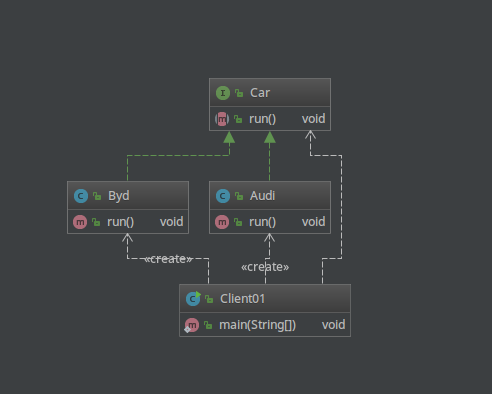This screenshot has height=394, width=492.
Task: Click the runnable class icon beside Client01
Action: (193, 299)
